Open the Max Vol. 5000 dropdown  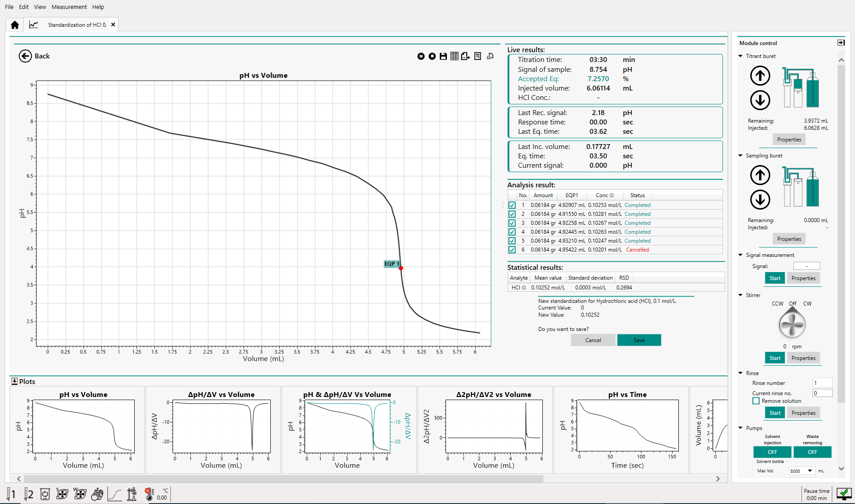[x=810, y=471]
